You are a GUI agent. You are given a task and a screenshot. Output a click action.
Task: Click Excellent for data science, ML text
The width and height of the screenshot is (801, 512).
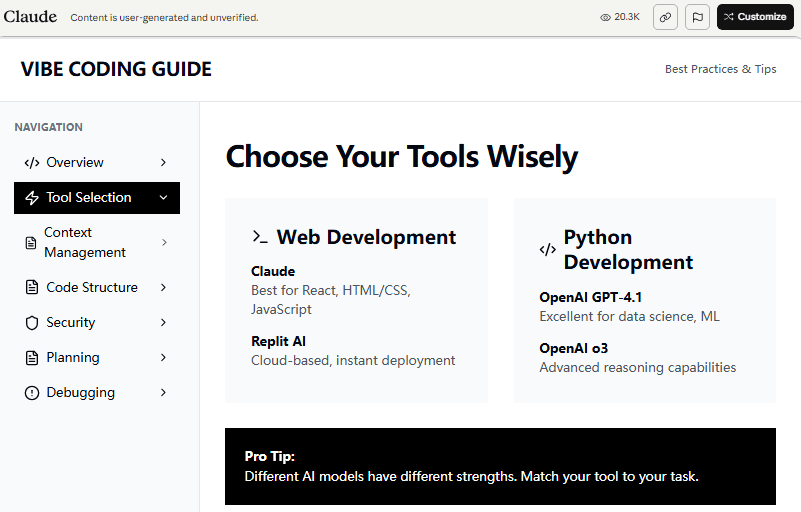629,317
